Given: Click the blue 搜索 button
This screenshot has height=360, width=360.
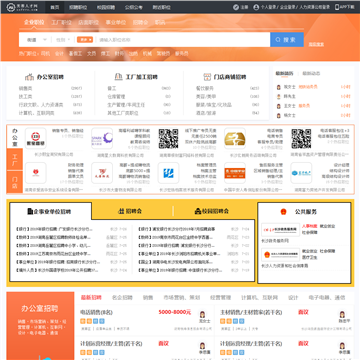Looking at the screenshot, I should pyautogui.click(x=287, y=40).
